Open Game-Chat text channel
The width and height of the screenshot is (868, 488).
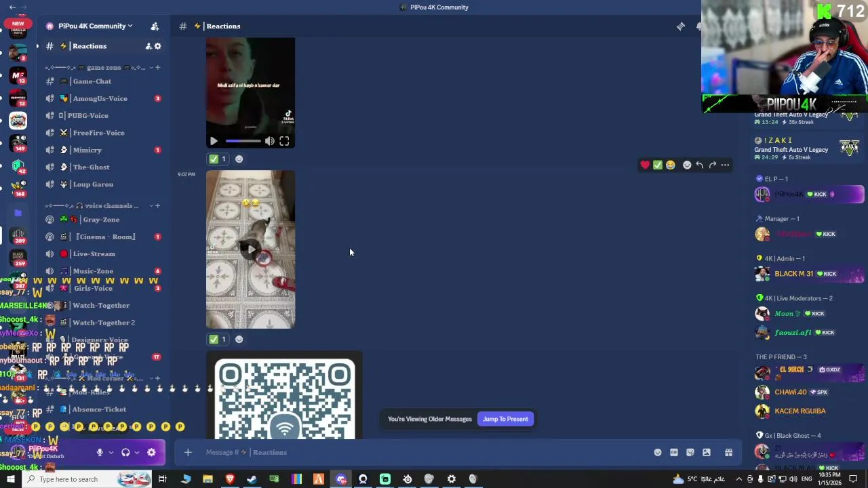(x=103, y=81)
